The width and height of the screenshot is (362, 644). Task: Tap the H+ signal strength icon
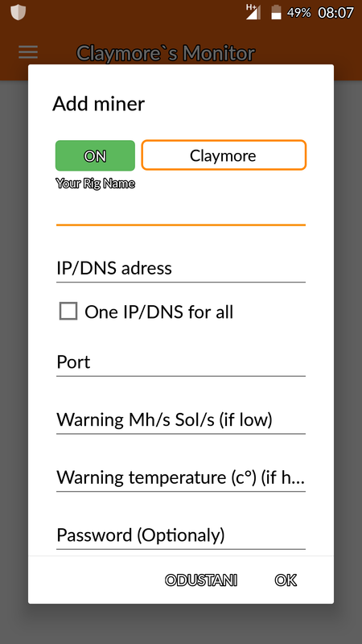(x=253, y=12)
